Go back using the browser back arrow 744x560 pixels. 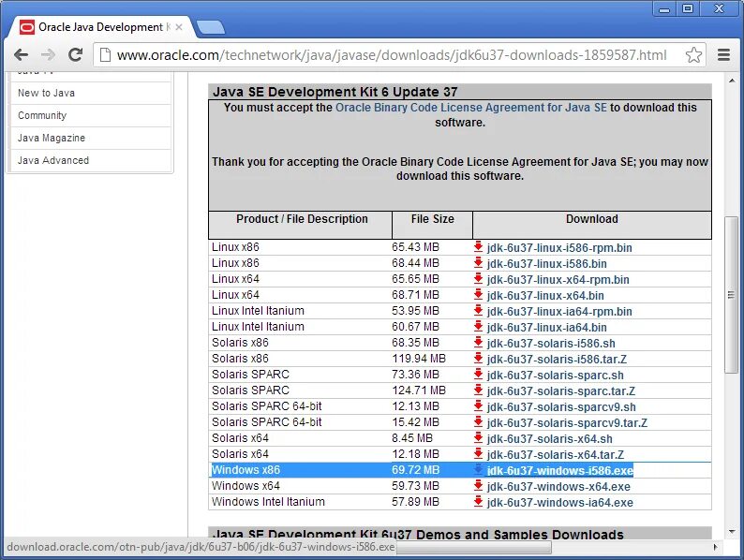click(x=21, y=55)
